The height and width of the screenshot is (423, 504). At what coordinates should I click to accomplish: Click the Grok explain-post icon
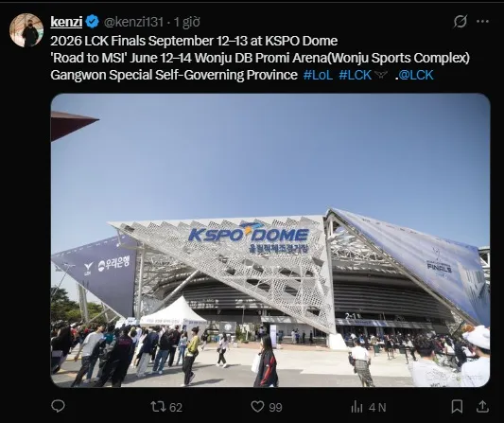pyautogui.click(x=460, y=22)
